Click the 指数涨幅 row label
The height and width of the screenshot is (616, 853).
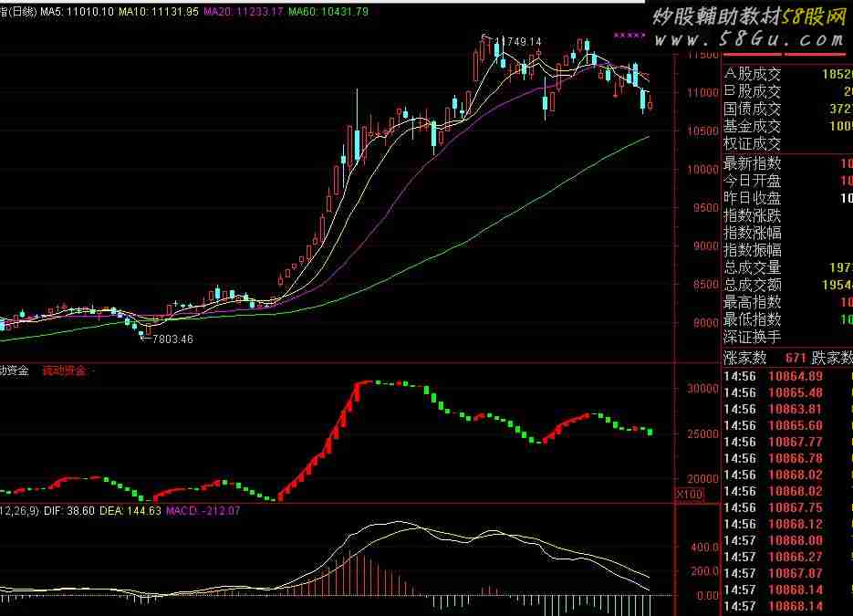tap(752, 233)
